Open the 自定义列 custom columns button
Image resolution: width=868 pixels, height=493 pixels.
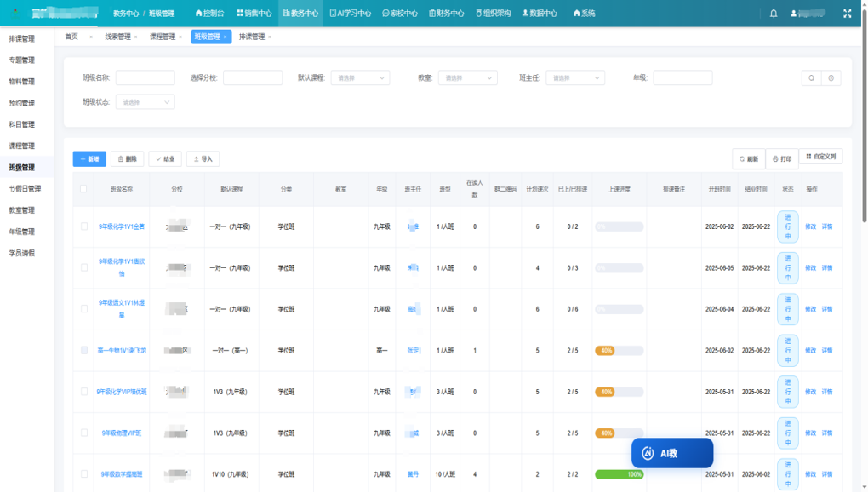click(821, 157)
